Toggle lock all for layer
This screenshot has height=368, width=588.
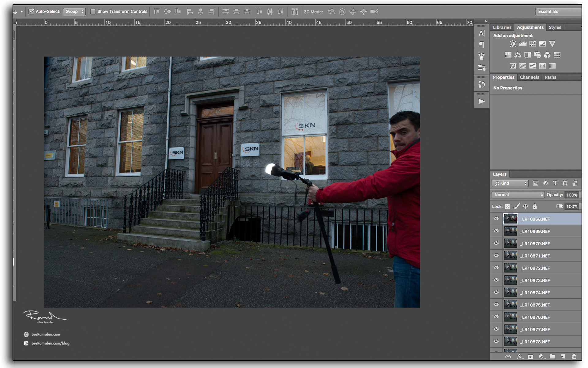point(535,206)
